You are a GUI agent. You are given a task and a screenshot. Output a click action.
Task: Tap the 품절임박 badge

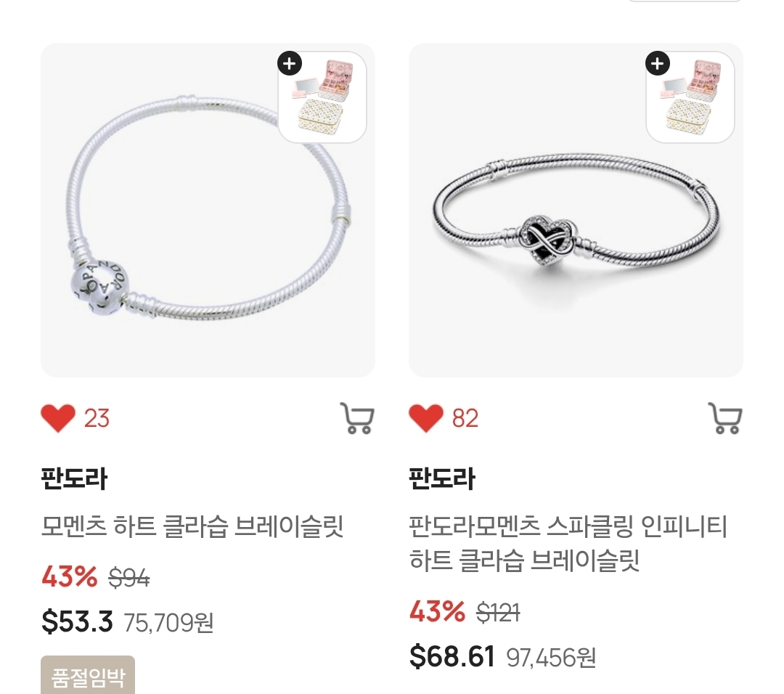tap(88, 676)
